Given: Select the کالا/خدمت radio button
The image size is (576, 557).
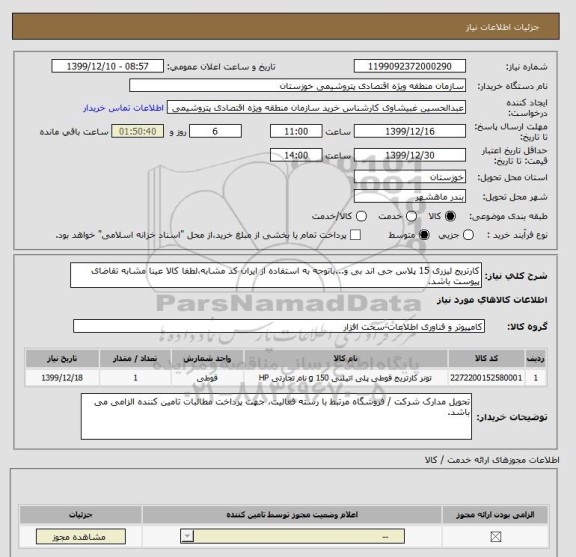Looking at the screenshot, I should pos(361,216).
